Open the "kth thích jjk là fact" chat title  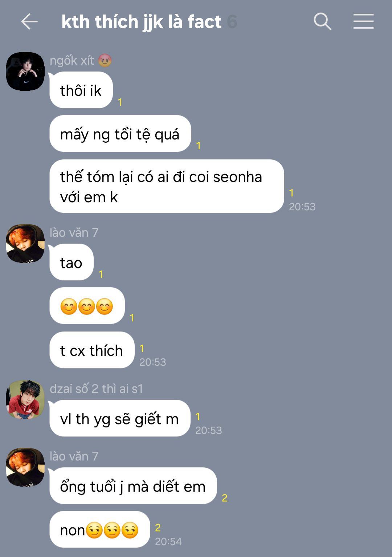coord(141,22)
